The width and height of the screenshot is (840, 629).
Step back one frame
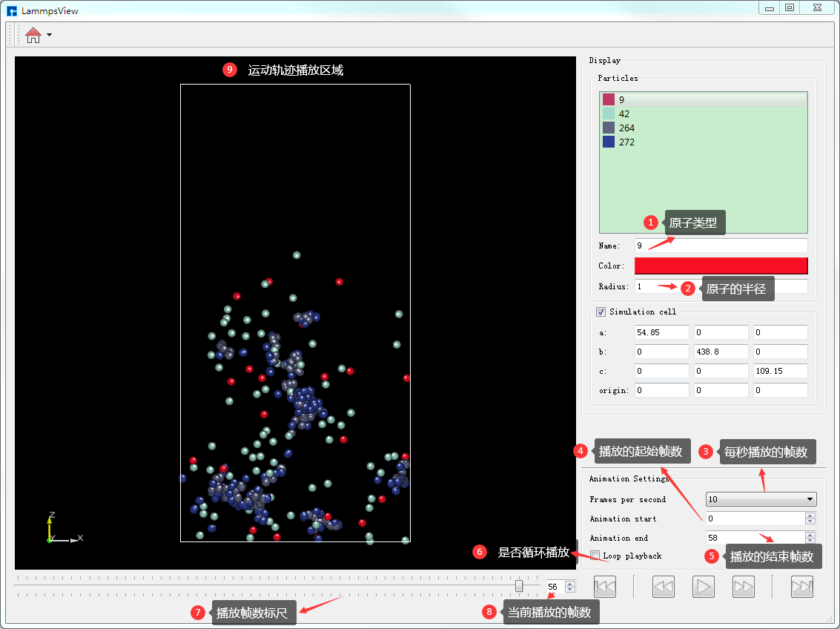[x=663, y=587]
